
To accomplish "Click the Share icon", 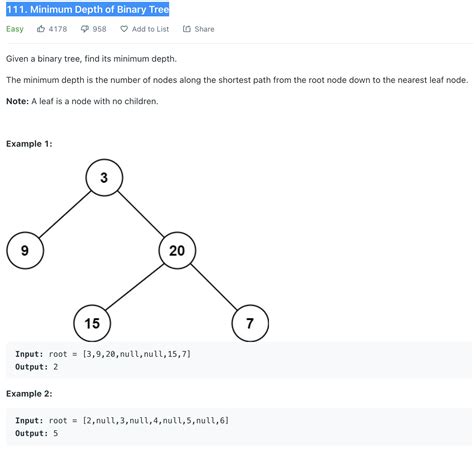I will 187,29.
